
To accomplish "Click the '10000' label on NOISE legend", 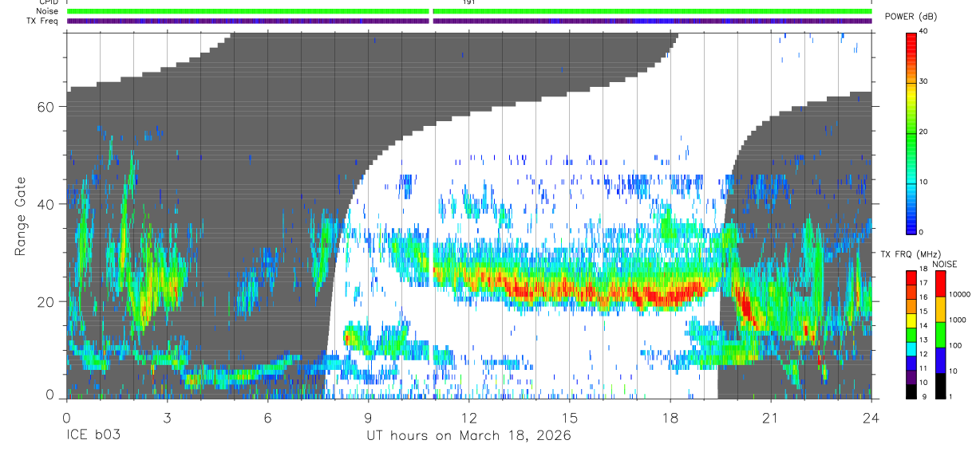I will coord(958,294).
